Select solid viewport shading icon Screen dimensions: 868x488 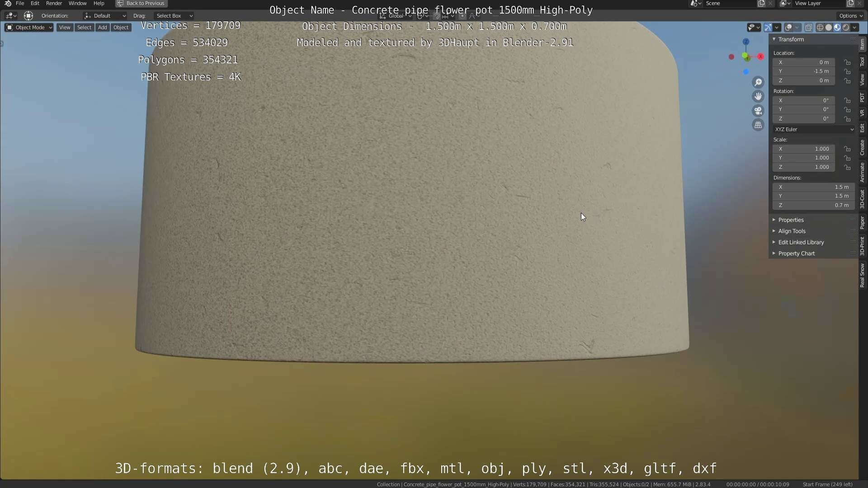(828, 28)
